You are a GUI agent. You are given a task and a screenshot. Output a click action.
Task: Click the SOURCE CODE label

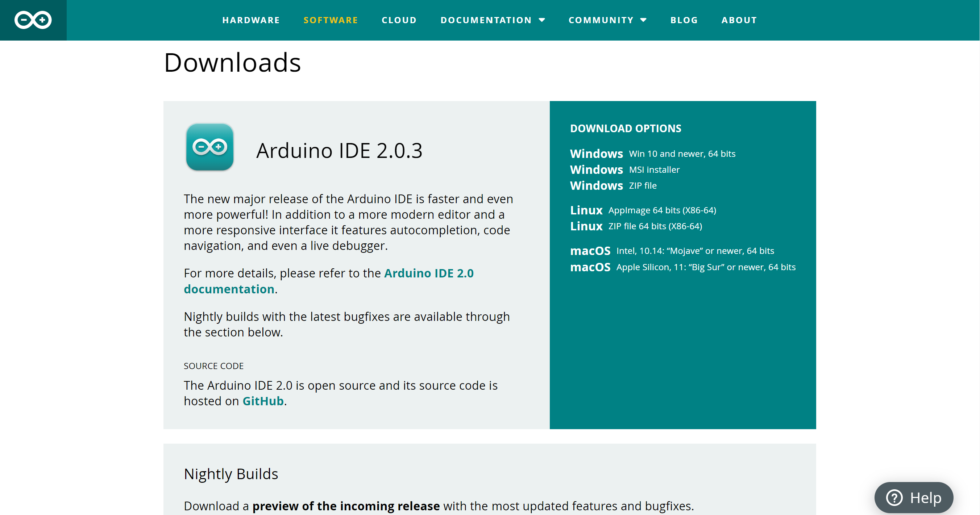pos(213,366)
